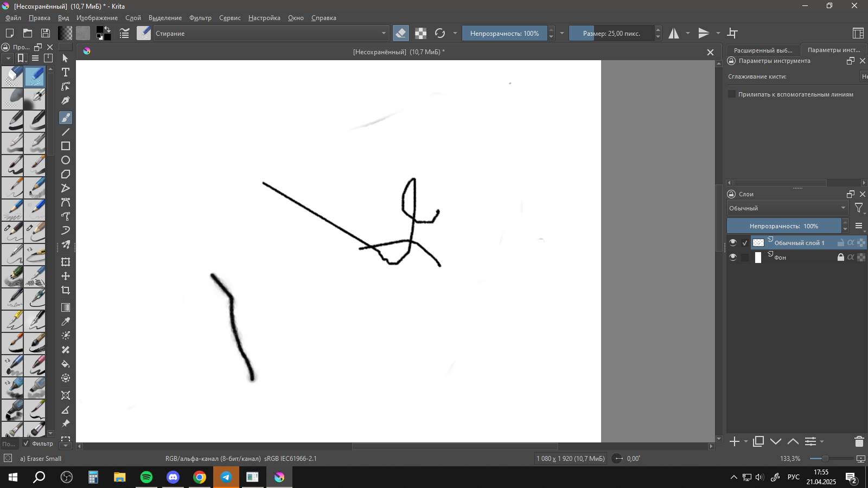
Task: Select the Ellipse tool
Action: pos(66,160)
